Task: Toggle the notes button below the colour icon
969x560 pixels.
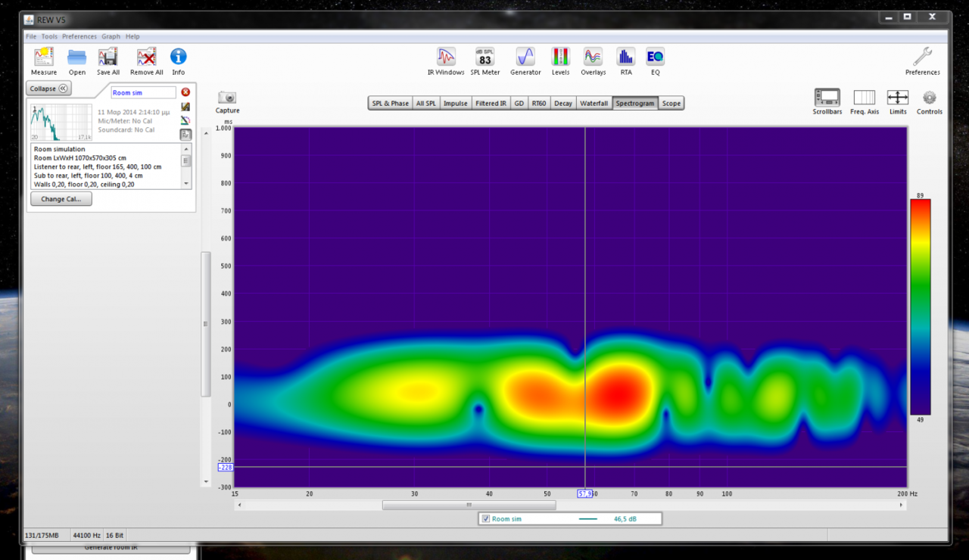Action: 185,135
